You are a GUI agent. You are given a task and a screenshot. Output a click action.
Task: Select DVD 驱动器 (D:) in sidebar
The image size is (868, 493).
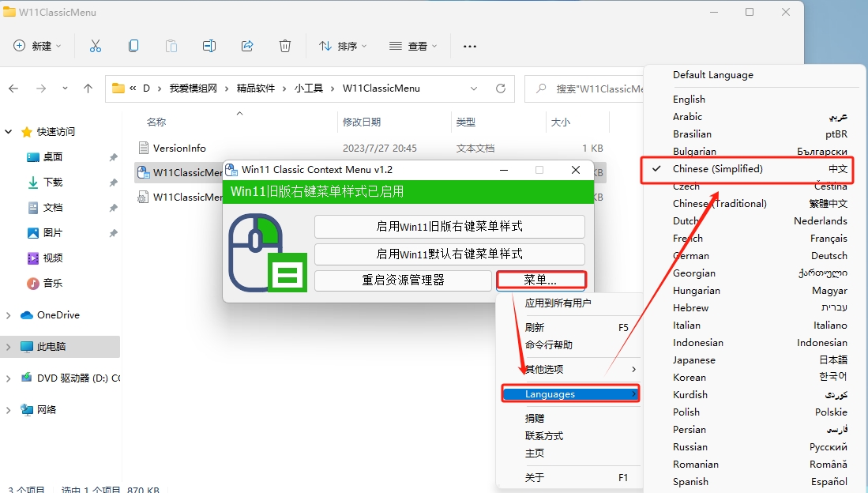point(72,378)
